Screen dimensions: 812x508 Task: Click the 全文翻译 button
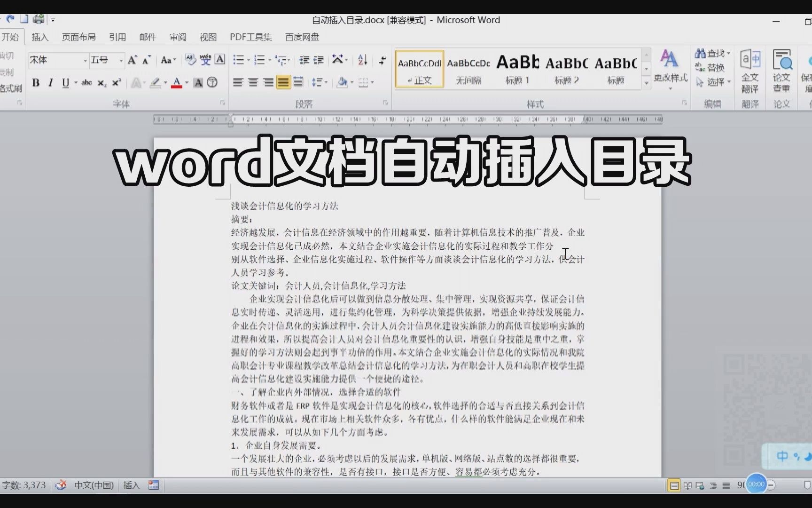750,71
